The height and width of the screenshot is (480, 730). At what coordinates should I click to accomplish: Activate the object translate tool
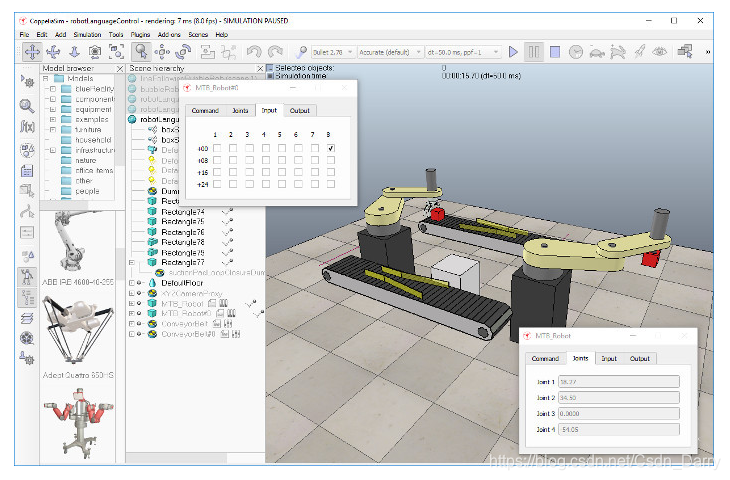point(162,52)
